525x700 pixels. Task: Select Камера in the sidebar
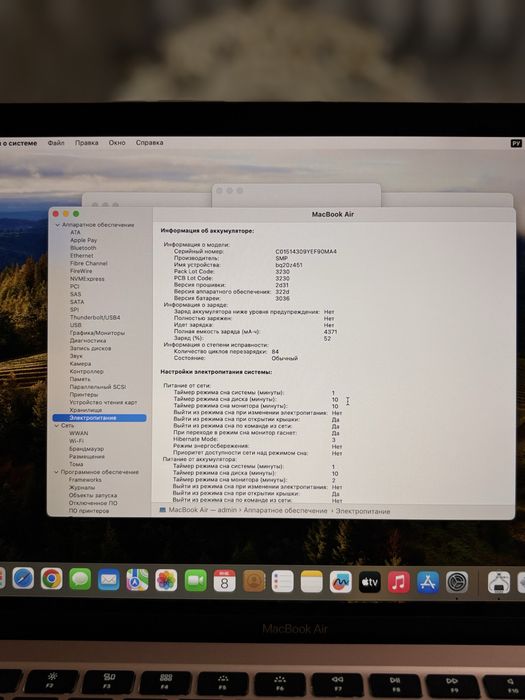click(x=80, y=364)
